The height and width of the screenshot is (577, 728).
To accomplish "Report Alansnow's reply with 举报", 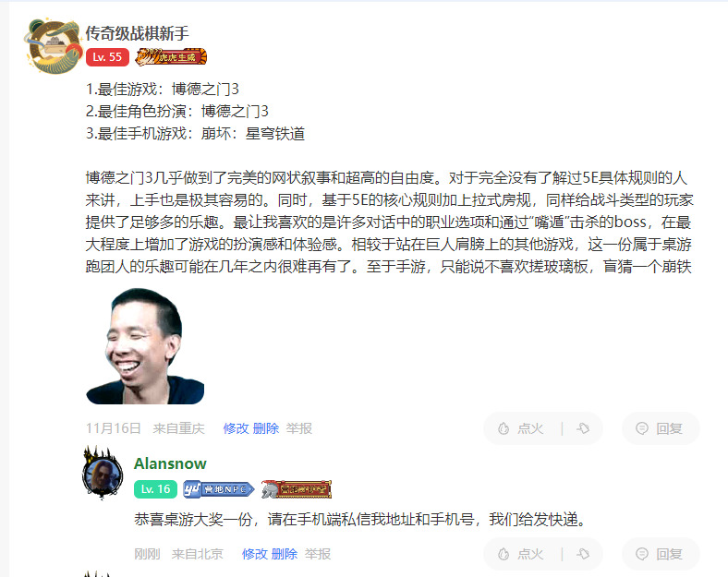I will (318, 554).
